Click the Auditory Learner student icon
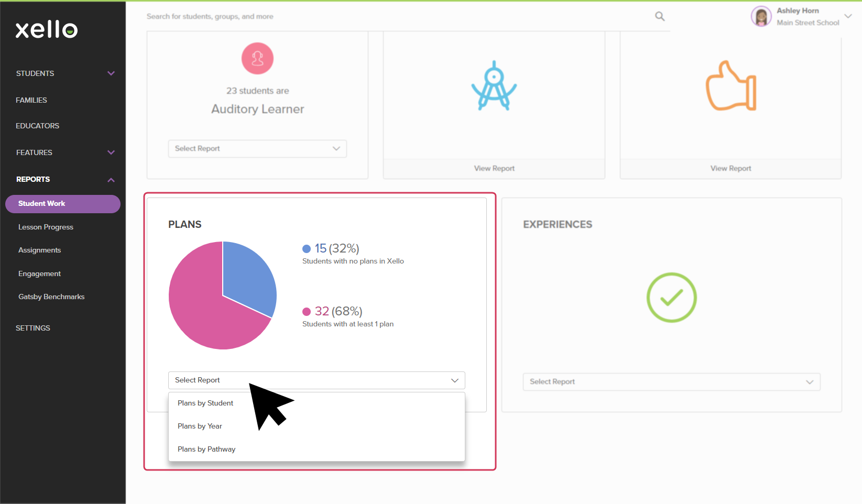This screenshot has height=504, width=862. coord(257,59)
